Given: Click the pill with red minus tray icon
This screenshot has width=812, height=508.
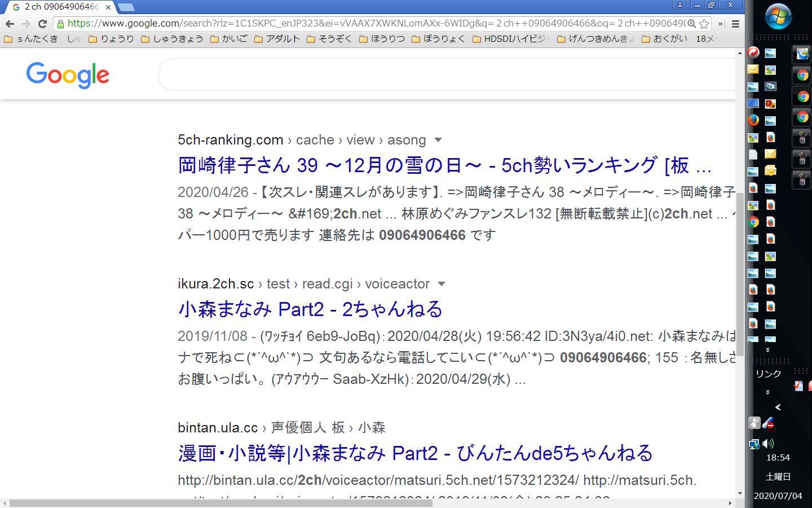Looking at the screenshot, I should coord(768,423).
